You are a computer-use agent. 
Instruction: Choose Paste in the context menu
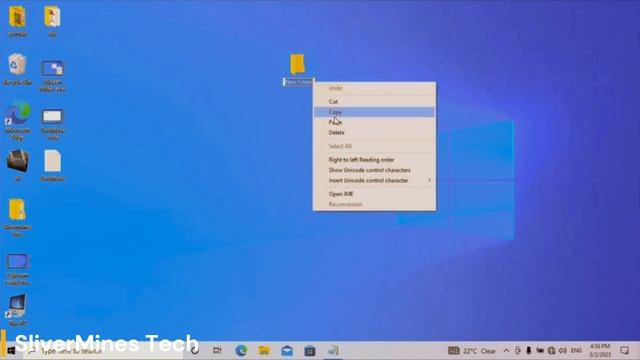[374, 122]
